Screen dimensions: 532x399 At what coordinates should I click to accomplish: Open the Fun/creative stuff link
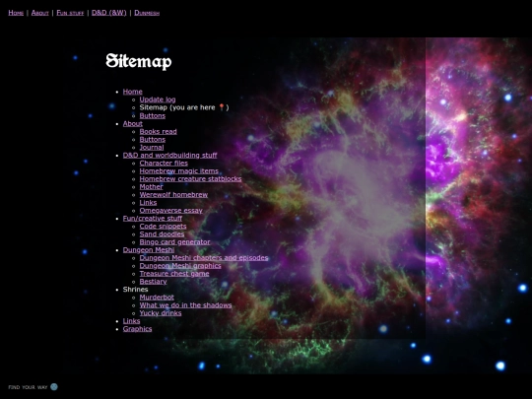(x=153, y=218)
